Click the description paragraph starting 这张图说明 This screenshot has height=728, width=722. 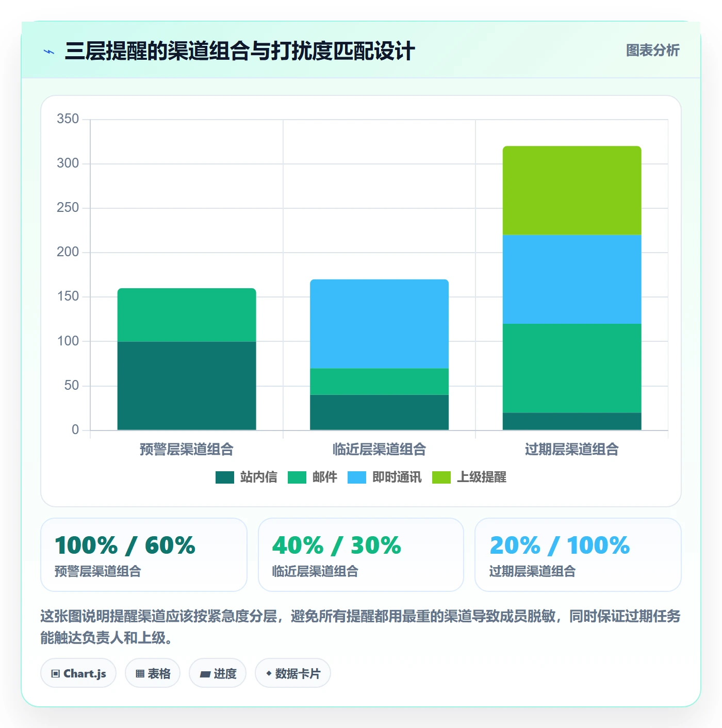(x=360, y=627)
